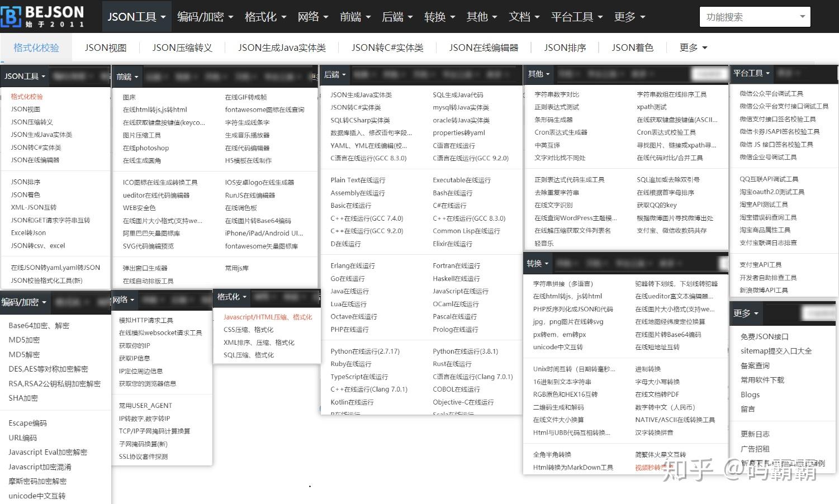
Task: Click Excel转Json in the JSON工具 list
Action: pyautogui.click(x=28, y=232)
